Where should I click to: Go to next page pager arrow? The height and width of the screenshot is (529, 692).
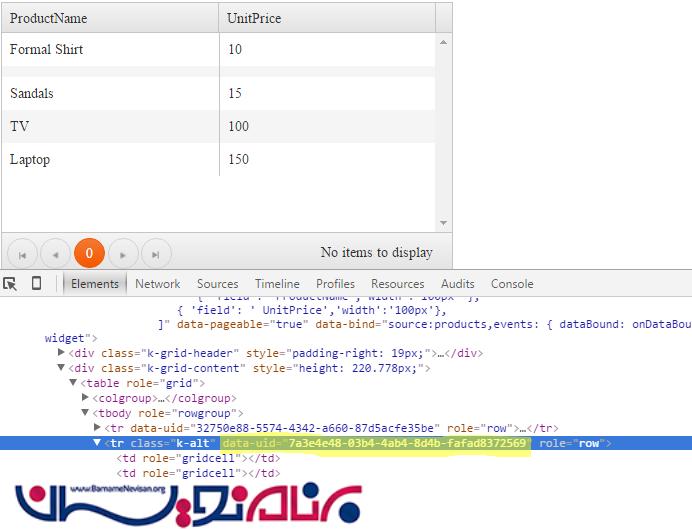click(x=123, y=253)
